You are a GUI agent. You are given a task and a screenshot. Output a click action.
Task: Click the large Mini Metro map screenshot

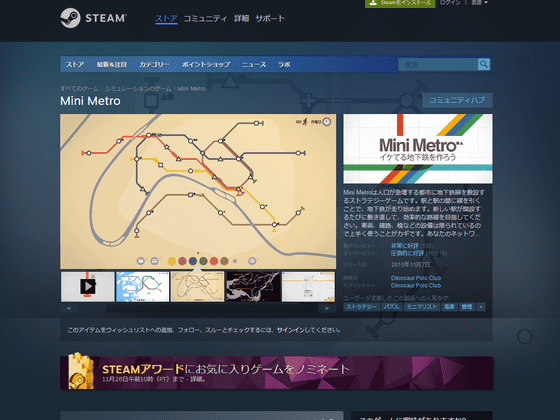tap(198, 191)
